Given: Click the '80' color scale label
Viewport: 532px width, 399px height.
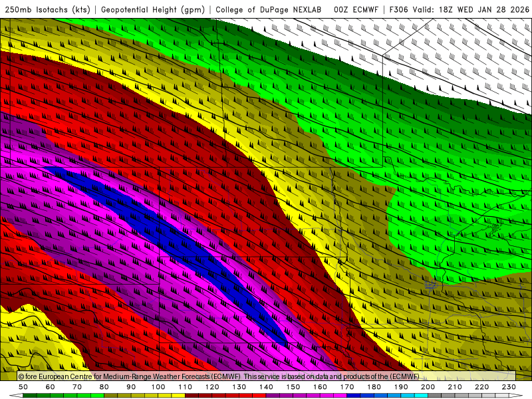Looking at the screenshot, I should tap(104, 387).
